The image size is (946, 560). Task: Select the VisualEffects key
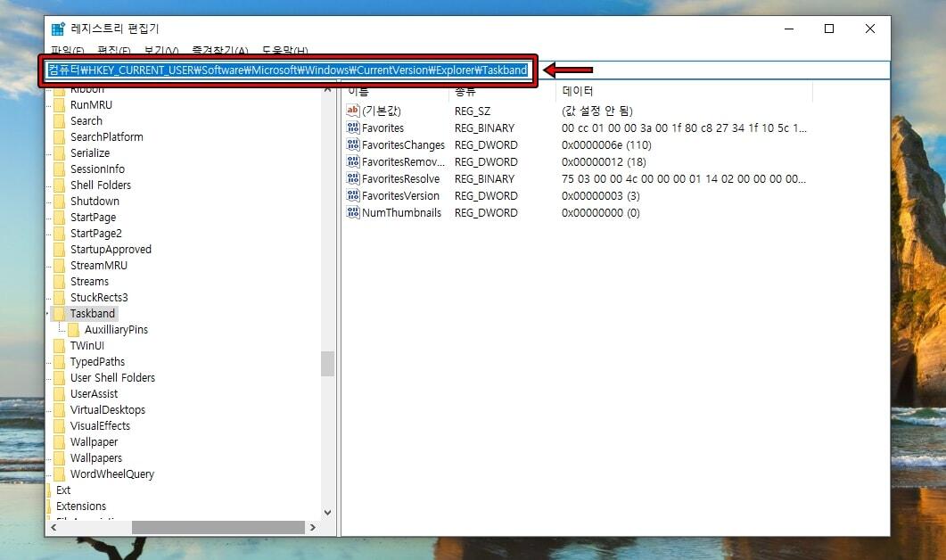[100, 425]
